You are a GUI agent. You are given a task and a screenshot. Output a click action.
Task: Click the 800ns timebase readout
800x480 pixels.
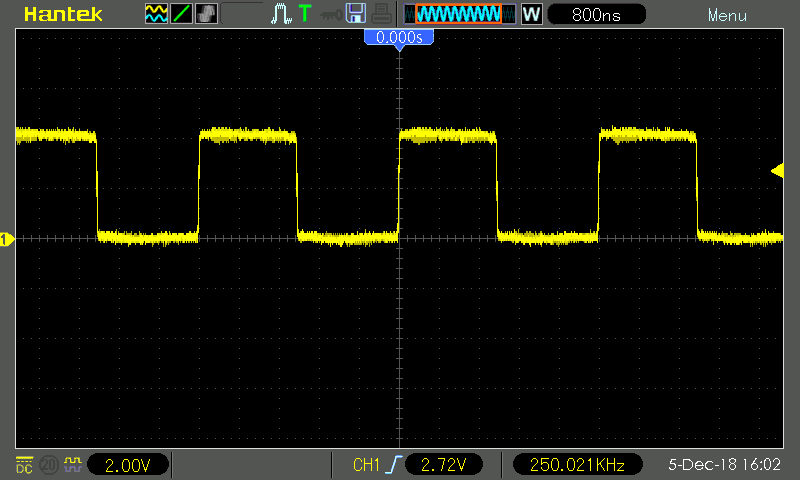click(x=595, y=15)
